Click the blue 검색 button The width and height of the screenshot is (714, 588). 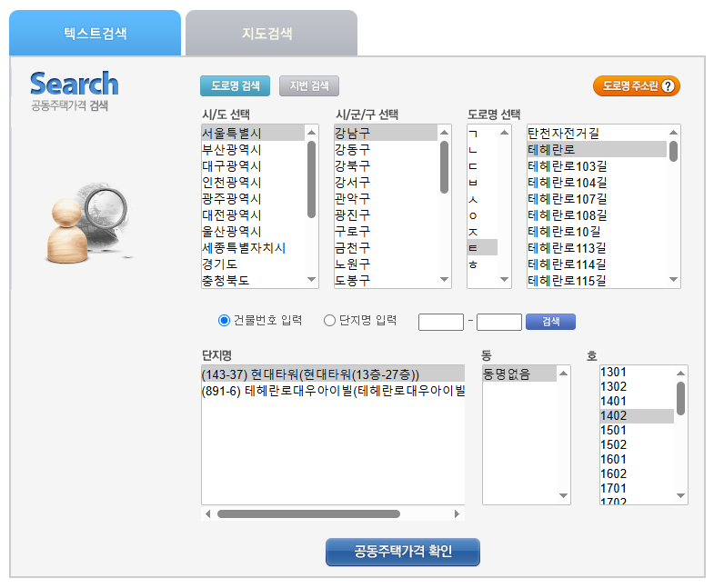click(550, 322)
